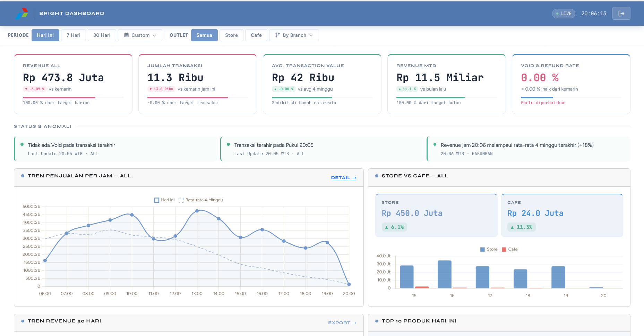
Task: Toggle the Hari Ini chart legend
Action: [164, 200]
